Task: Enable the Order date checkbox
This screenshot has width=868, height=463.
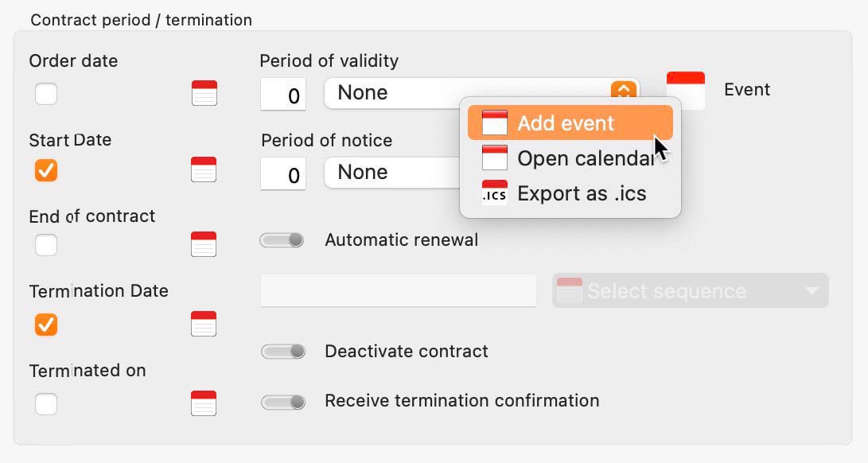Action: (x=46, y=94)
